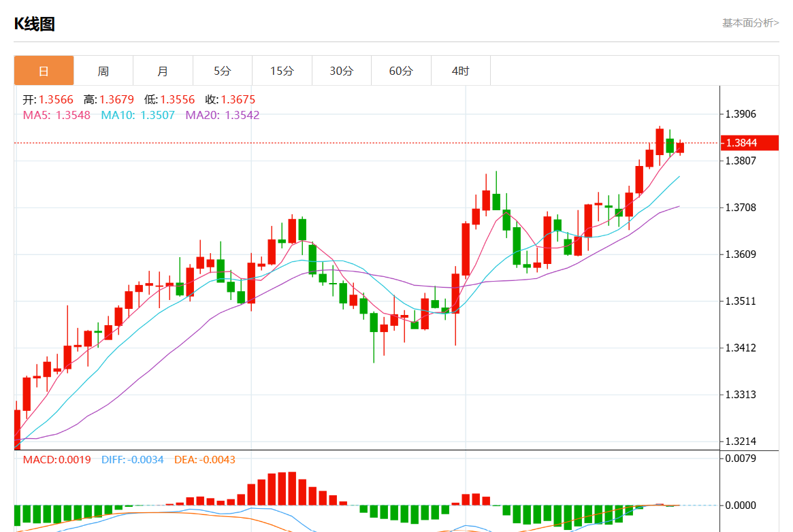Click the 1.3807 price axis label
This screenshot has height=532, width=793.
[x=741, y=161]
